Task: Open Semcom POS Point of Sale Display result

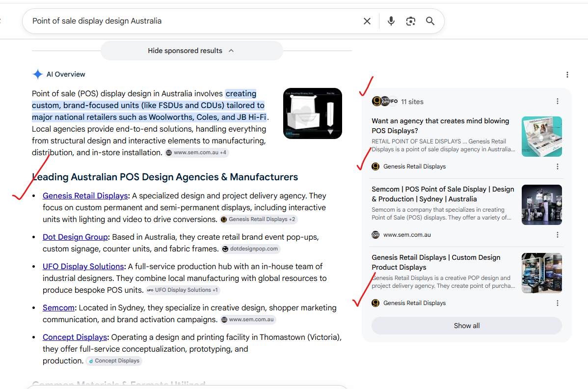Action: click(443, 194)
